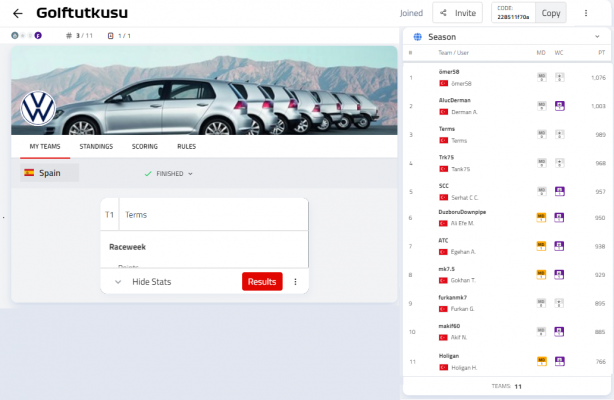Go back using the arrow next to Golftutkusu
The image size is (614, 400).
[18, 14]
